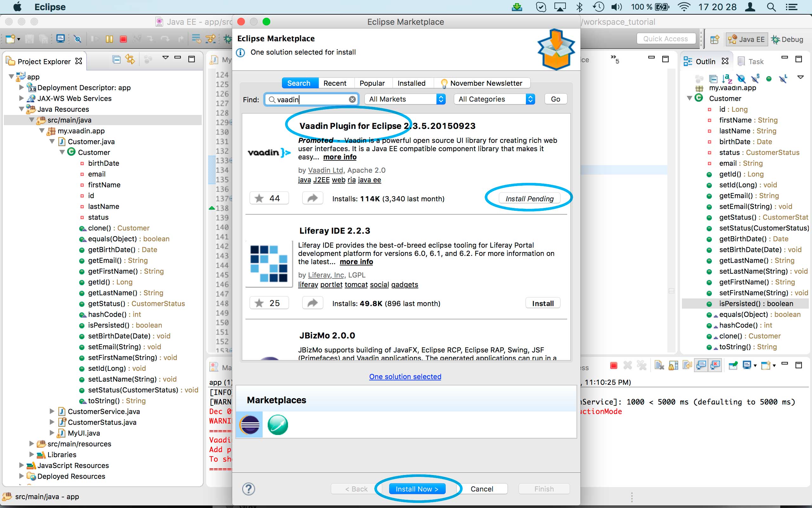Click in the Find search field
This screenshot has width=812, height=508.
[x=311, y=99]
